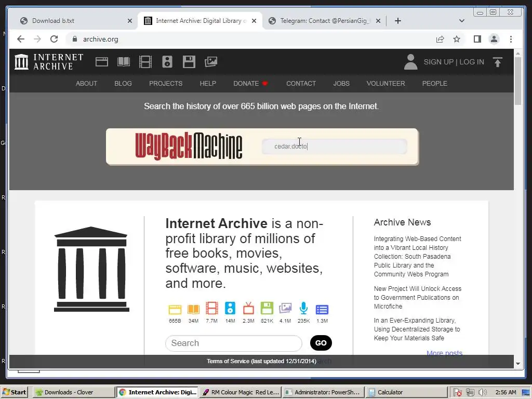Open the Chrome profile avatar
The height and width of the screenshot is (399, 532).
point(494,39)
